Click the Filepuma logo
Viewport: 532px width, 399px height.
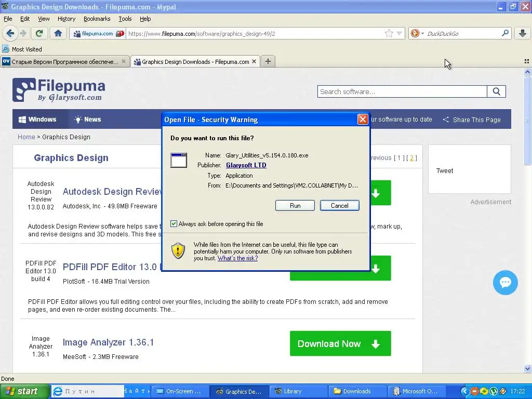pos(59,90)
